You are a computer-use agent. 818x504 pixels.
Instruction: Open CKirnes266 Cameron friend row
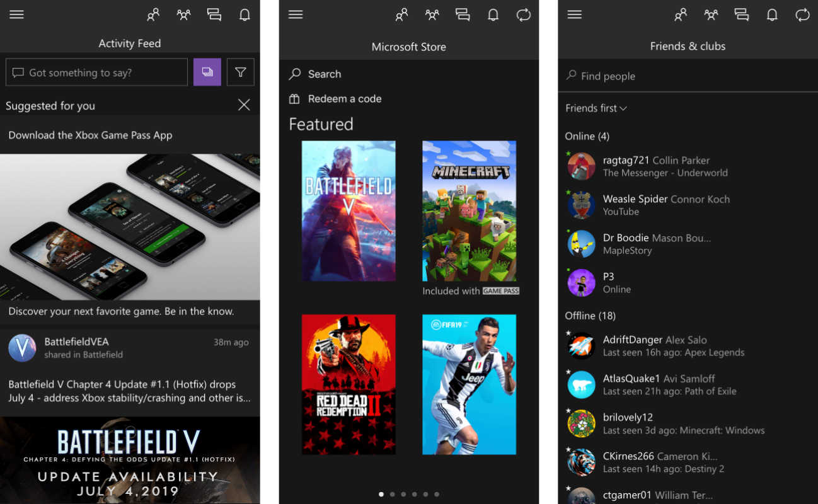[688, 462]
